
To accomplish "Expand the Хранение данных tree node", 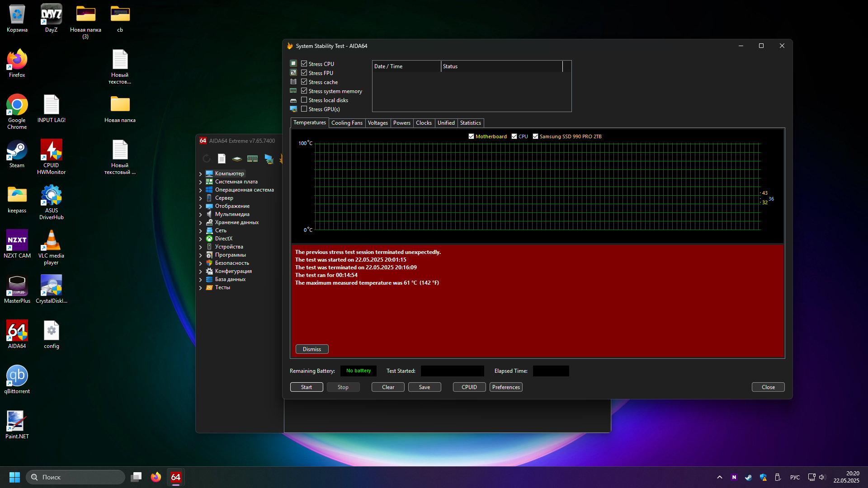I will pos(200,222).
